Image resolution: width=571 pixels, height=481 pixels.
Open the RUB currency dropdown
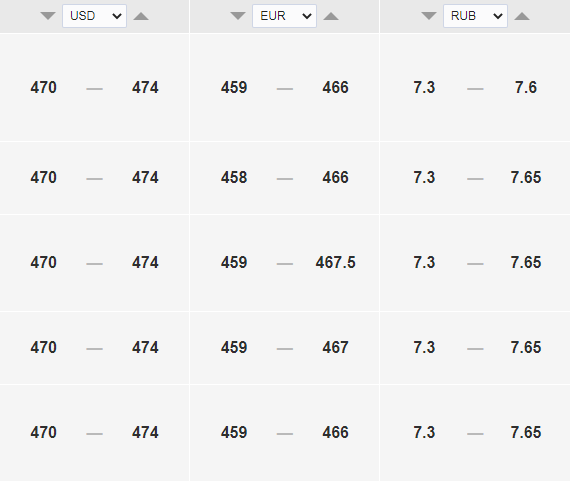tap(475, 16)
